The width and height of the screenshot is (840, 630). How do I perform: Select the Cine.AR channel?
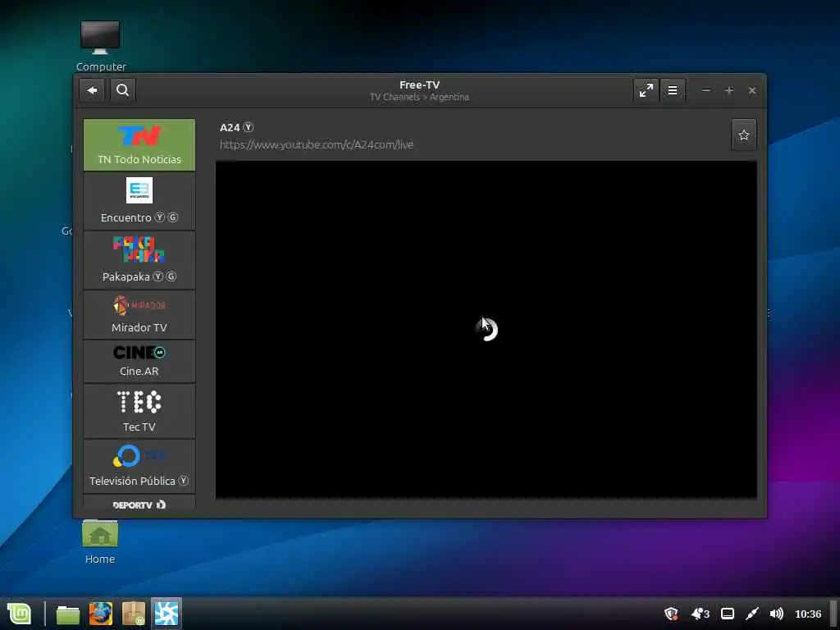[139, 362]
